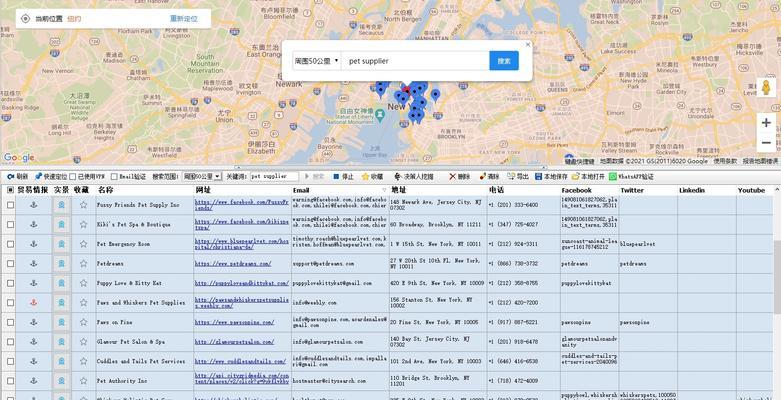Open the glamourpetsalon.com website link
The height and width of the screenshot is (400, 781).
[235, 342]
